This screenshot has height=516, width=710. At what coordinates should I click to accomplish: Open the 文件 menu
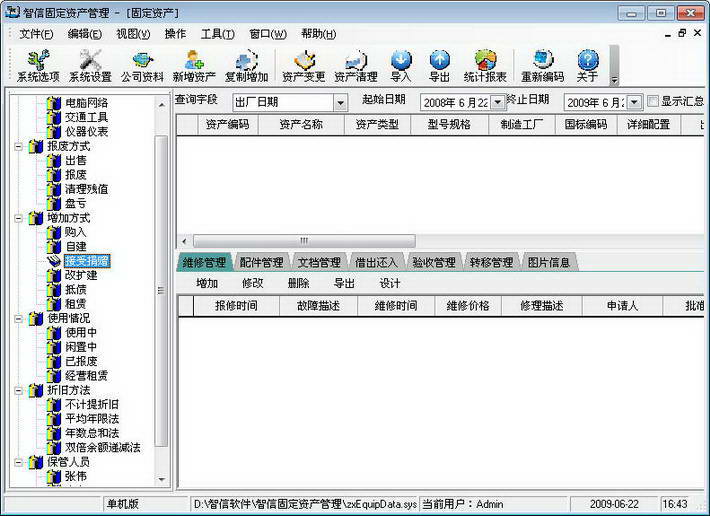click(36, 34)
